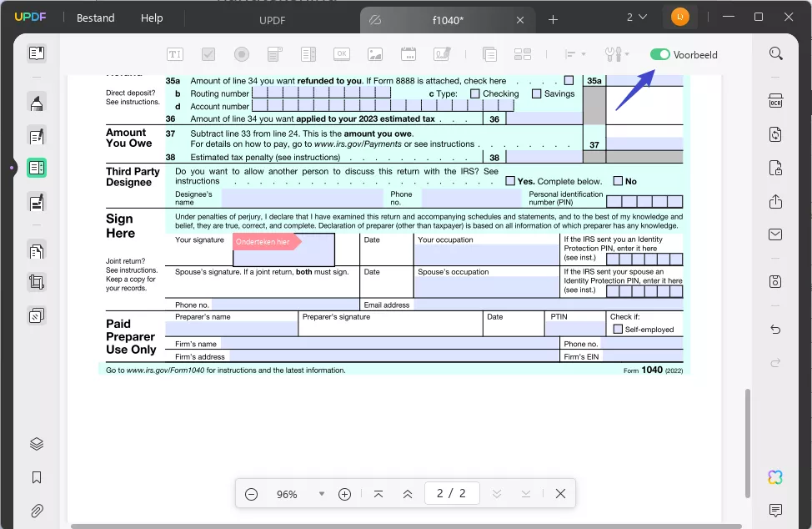Select the Date field tool

click(409, 53)
